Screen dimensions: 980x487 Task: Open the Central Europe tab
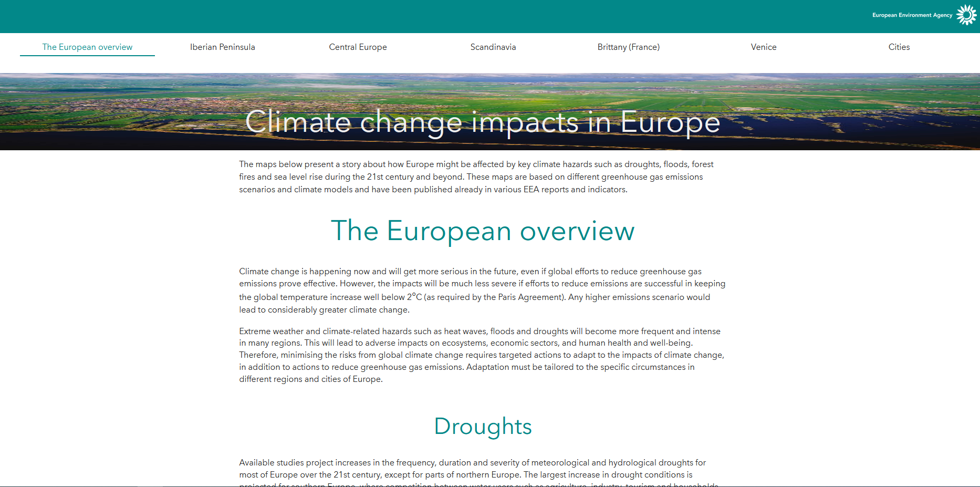tap(358, 47)
